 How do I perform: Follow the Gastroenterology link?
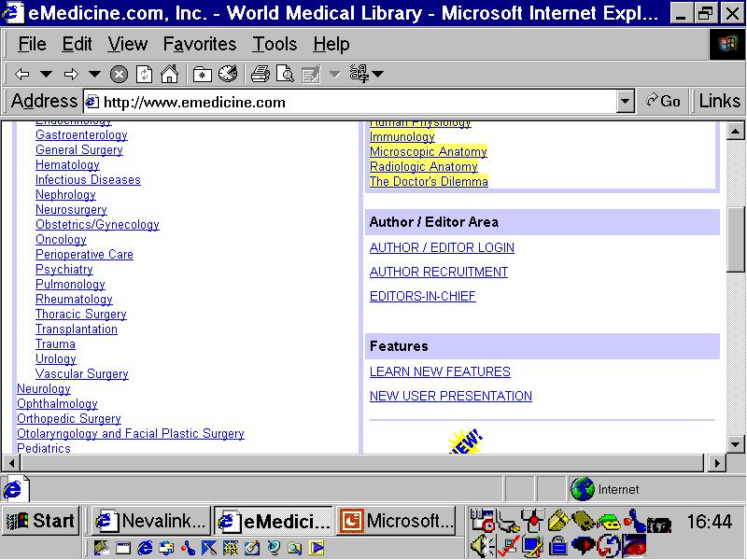click(x=81, y=135)
